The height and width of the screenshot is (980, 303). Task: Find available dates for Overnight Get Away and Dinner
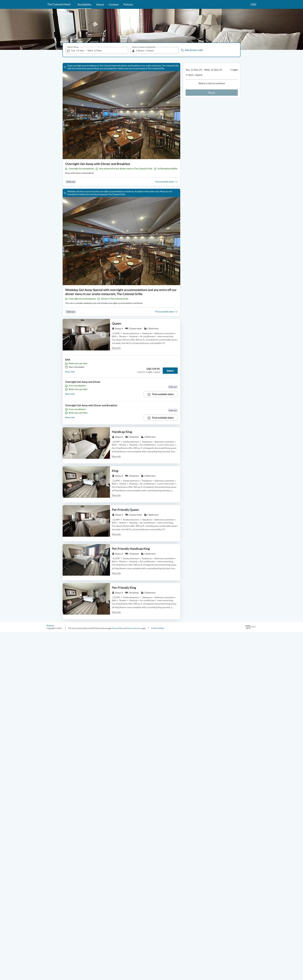click(x=161, y=394)
